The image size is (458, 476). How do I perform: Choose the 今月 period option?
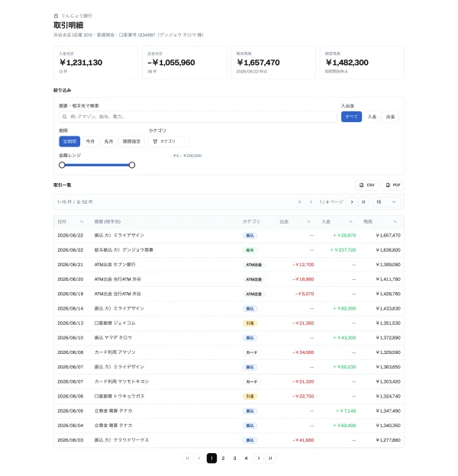tap(90, 141)
